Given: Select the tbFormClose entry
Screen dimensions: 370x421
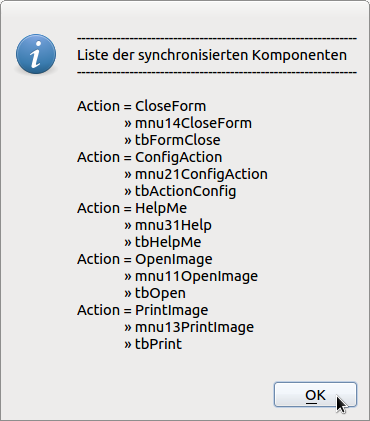Looking at the screenshot, I should point(172,140).
